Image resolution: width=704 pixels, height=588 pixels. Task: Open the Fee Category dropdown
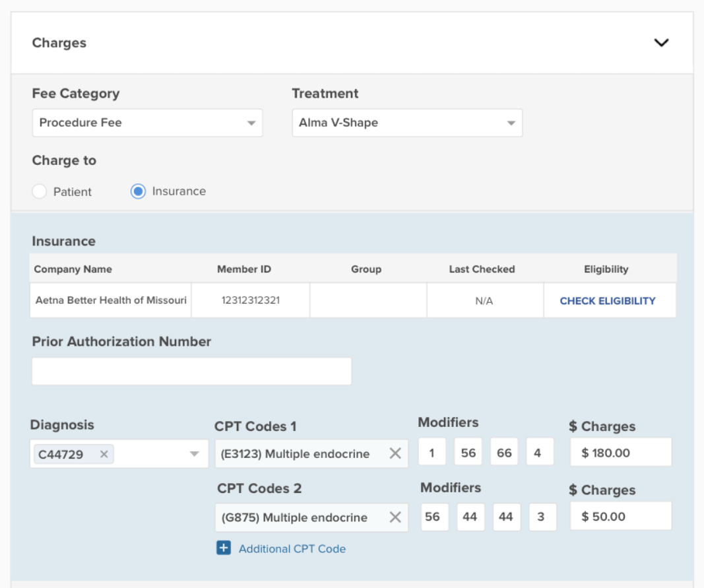click(147, 123)
